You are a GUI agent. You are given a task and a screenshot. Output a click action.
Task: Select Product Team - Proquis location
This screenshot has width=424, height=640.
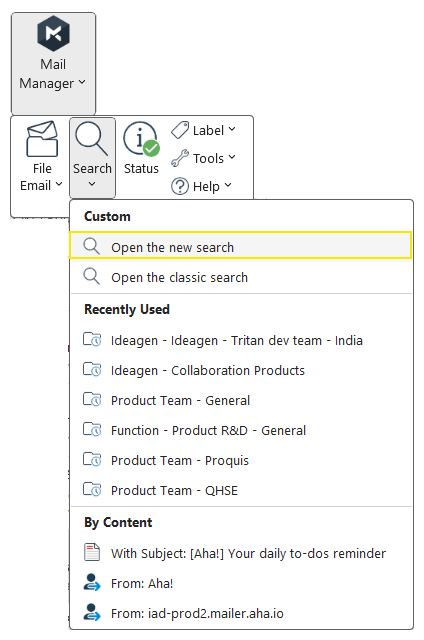[241, 460]
